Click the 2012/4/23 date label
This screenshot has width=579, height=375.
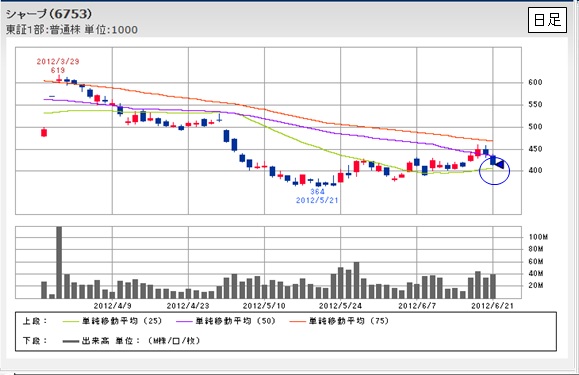pos(188,306)
